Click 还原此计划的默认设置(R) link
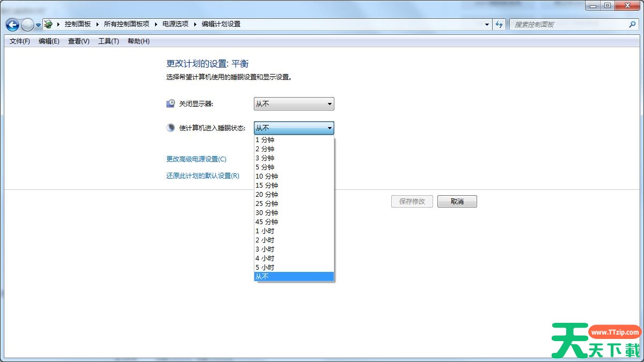The width and height of the screenshot is (644, 362). tap(203, 176)
